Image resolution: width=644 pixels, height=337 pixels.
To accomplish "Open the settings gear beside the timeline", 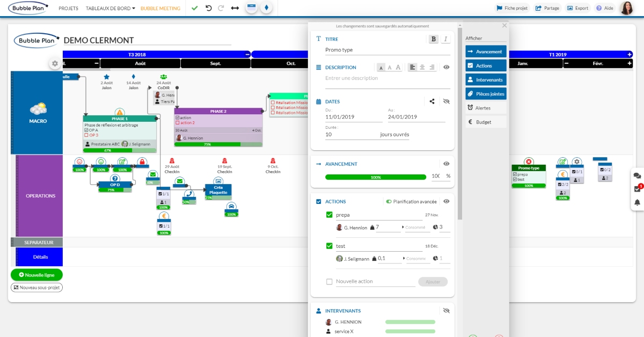I will click(55, 63).
